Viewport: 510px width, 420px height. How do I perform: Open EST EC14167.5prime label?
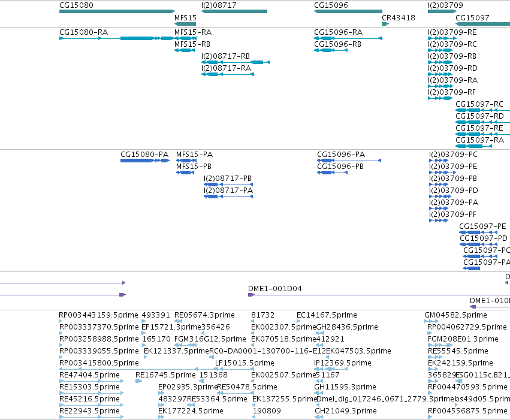[x=327, y=315]
